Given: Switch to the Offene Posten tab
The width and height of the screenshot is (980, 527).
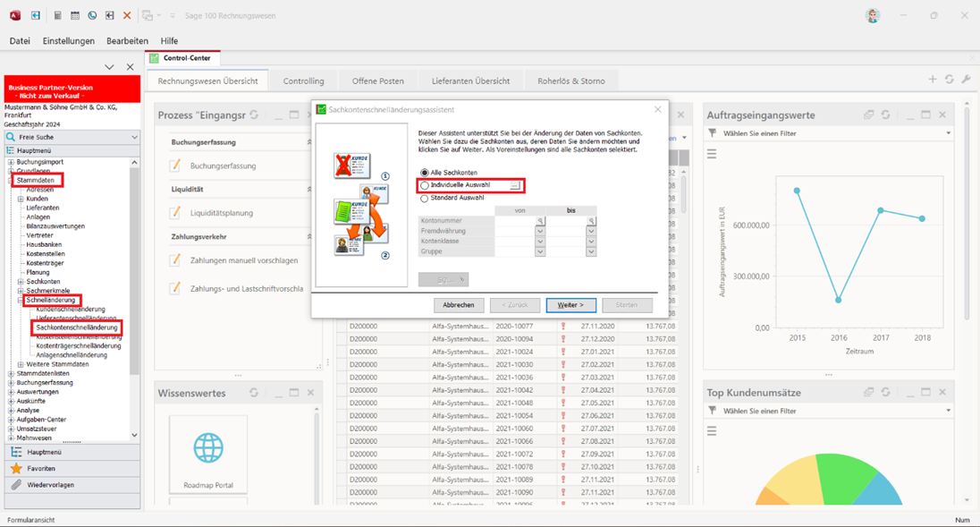Looking at the screenshot, I should pos(377,81).
